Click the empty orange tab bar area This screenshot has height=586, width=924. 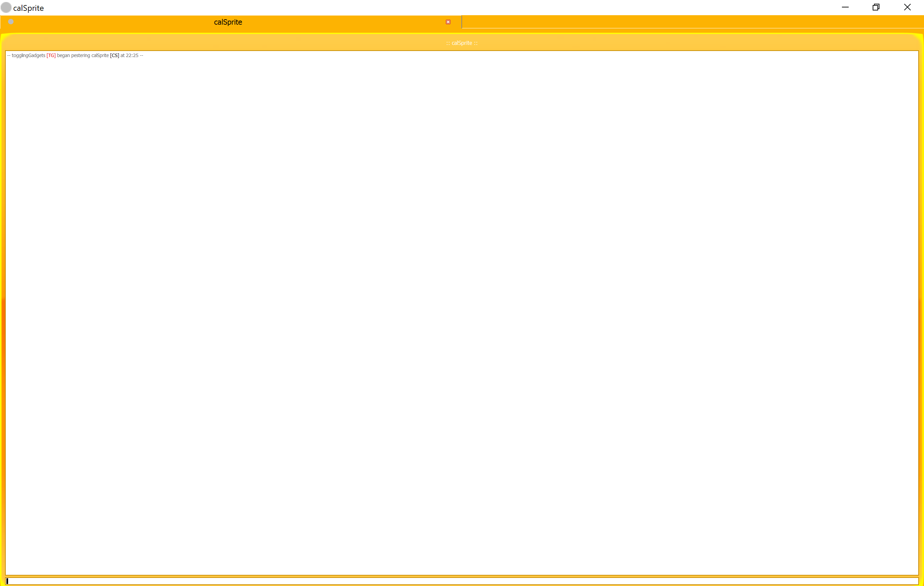691,22
